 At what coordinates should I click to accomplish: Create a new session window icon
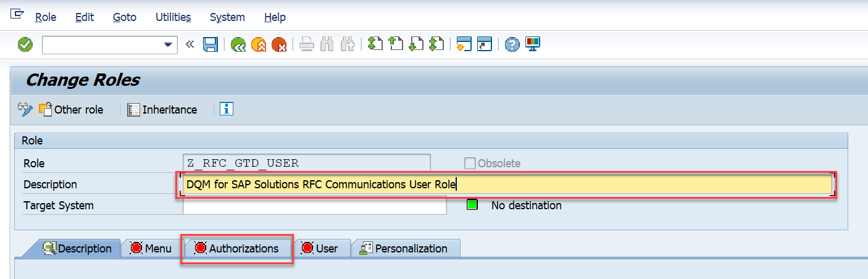coord(464,44)
